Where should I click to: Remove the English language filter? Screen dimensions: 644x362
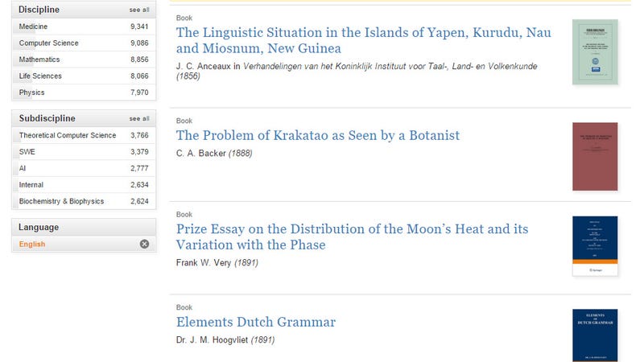click(144, 244)
